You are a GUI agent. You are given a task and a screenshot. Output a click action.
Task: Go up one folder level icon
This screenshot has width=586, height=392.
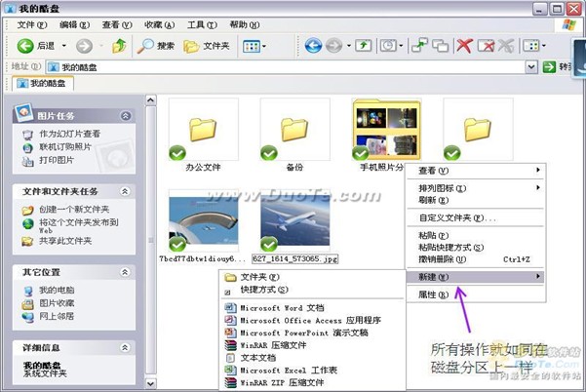tap(119, 46)
